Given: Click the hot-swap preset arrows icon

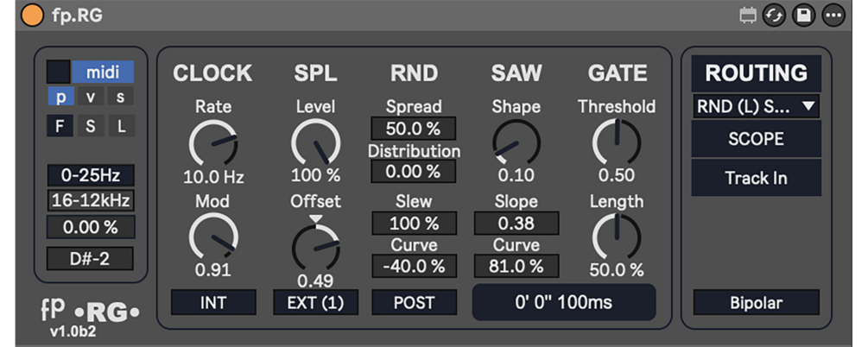Looking at the screenshot, I should click(x=774, y=16).
